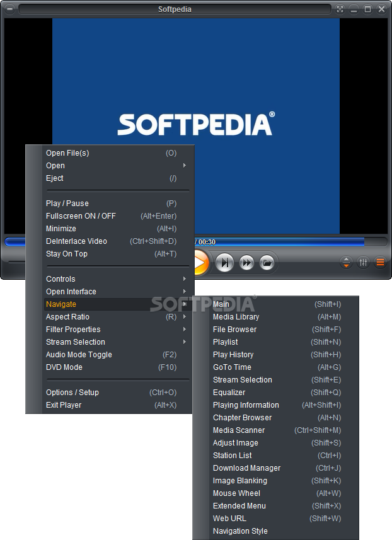Expand Stream Selection in the main menu
Viewport: 392px width, 540px height.
click(117, 342)
